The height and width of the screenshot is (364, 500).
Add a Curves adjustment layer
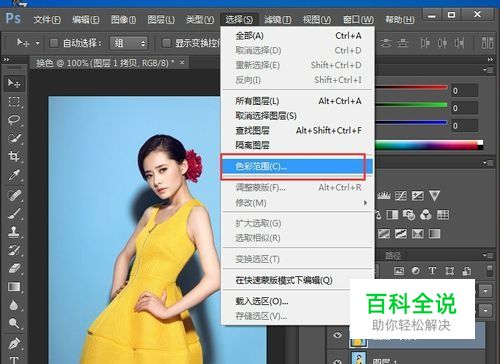pyautogui.click(x=401, y=196)
